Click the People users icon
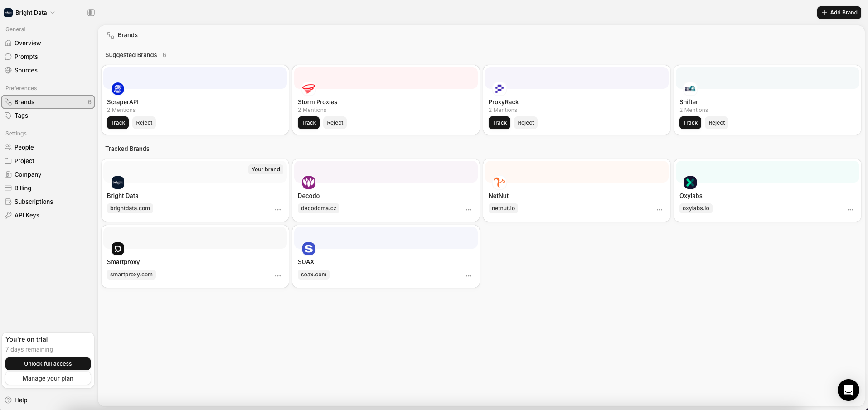 8,147
